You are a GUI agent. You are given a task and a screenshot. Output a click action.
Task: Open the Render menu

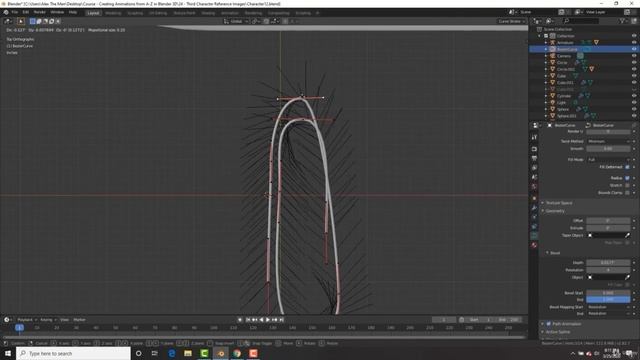pos(40,12)
